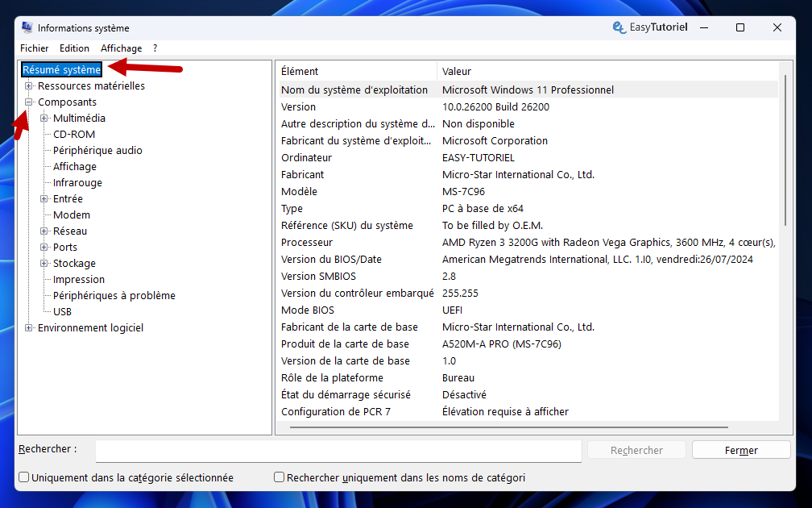Open the ? help menu

[155, 48]
